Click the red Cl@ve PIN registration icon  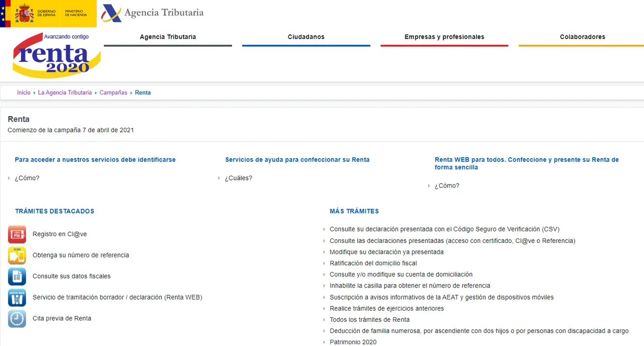pyautogui.click(x=17, y=234)
